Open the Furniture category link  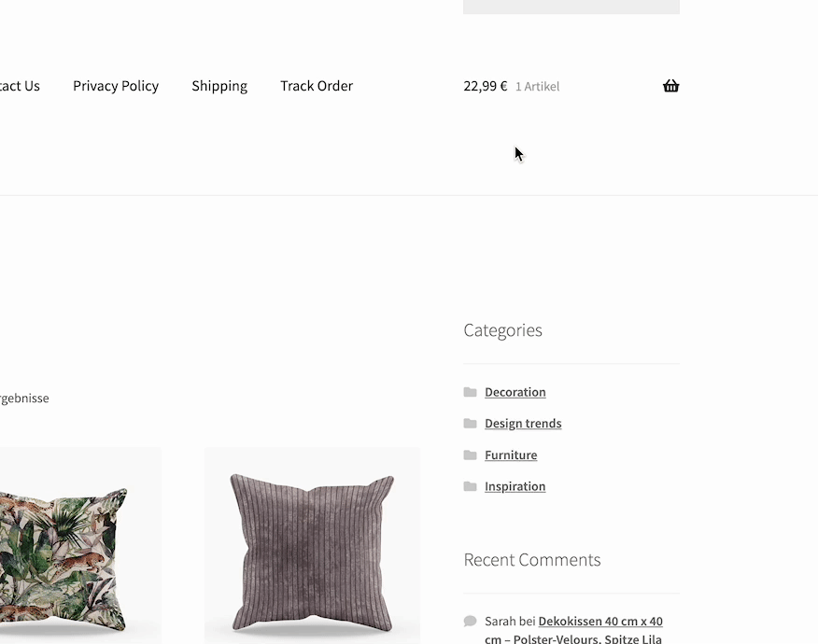click(511, 455)
